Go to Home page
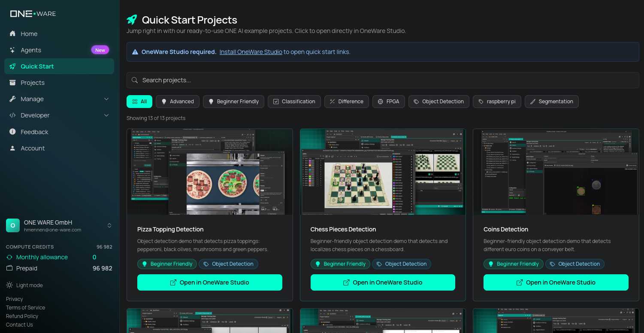Image resolution: width=644 pixels, height=333 pixels. 59,34
